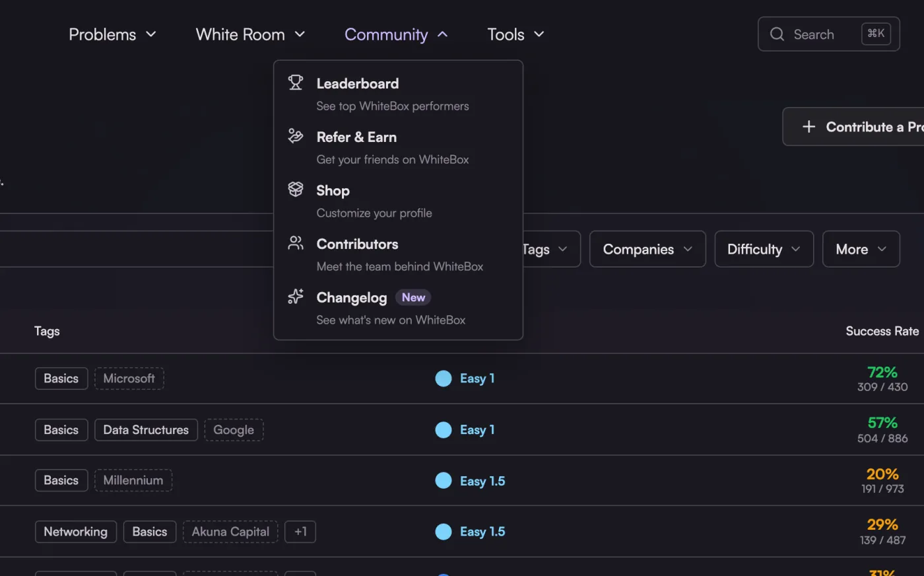This screenshot has width=924, height=576.
Task: Expand the Problems nav dropdown
Action: point(112,34)
